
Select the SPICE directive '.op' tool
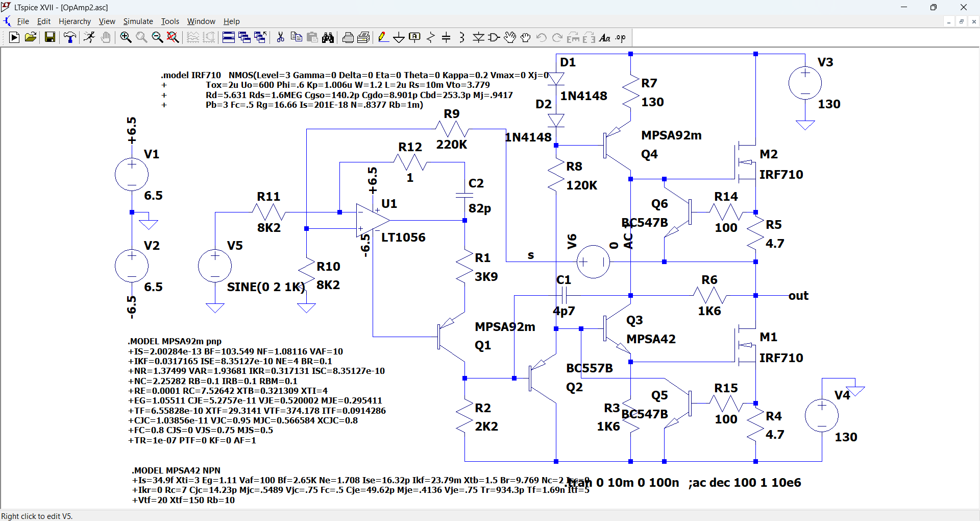[621, 37]
